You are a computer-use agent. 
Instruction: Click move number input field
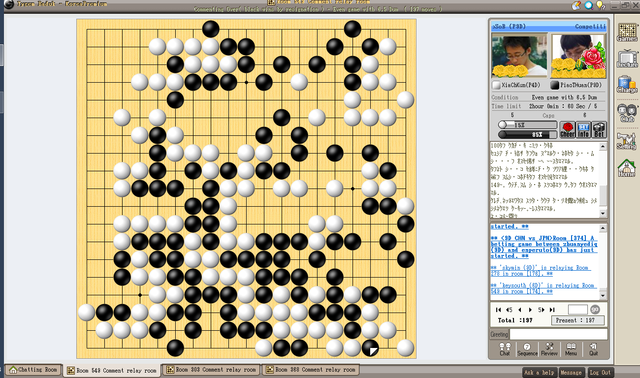point(578,309)
